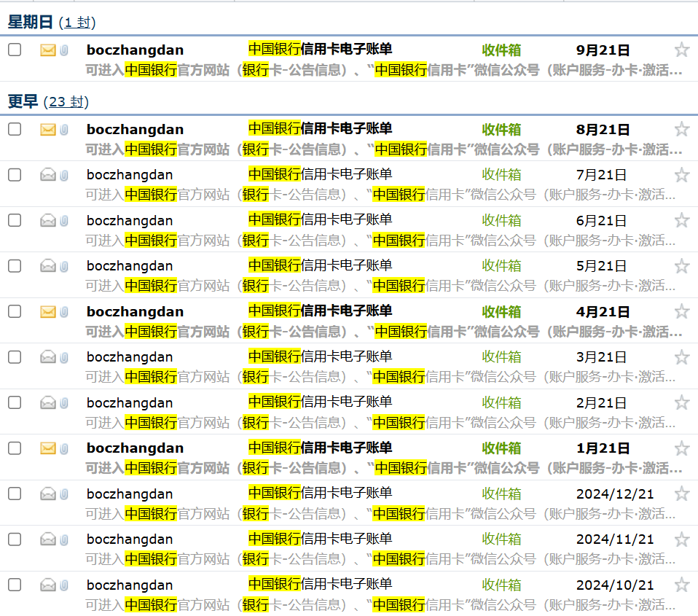Click sender boczhangdan on the 3月21日 email

130,356
